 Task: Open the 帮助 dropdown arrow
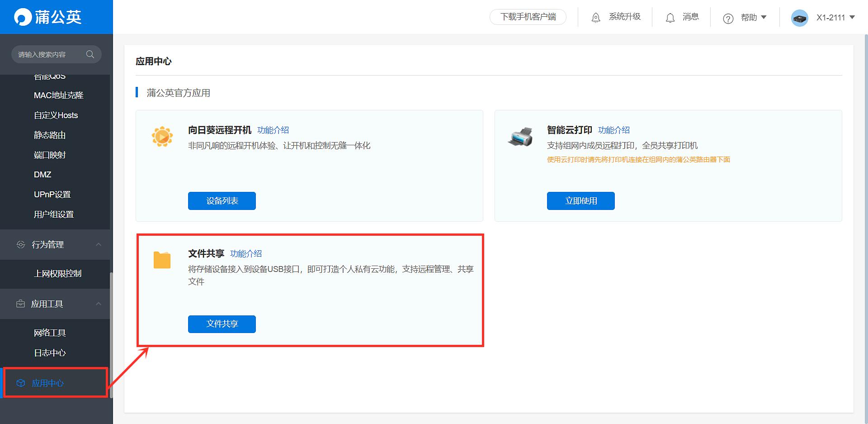pyautogui.click(x=764, y=17)
